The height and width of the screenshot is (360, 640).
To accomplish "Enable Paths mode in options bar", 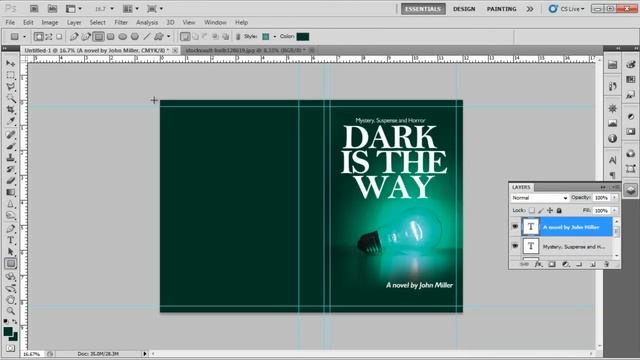I will pos(49,37).
